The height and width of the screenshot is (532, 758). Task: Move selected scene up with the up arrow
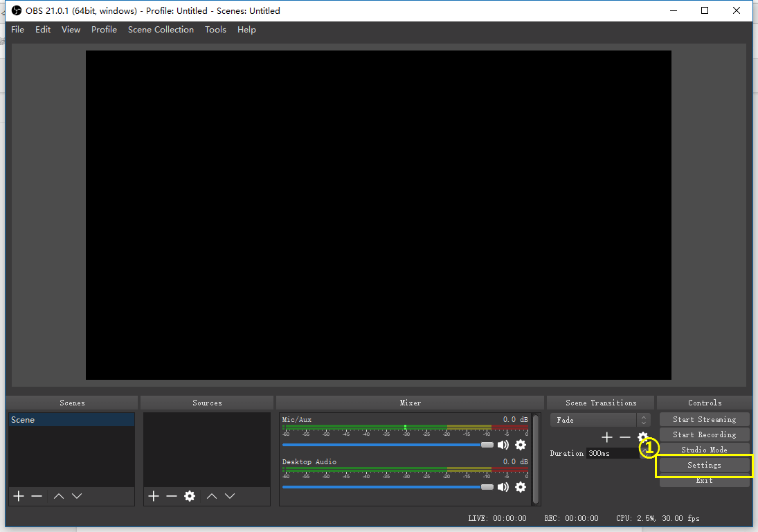click(x=58, y=495)
